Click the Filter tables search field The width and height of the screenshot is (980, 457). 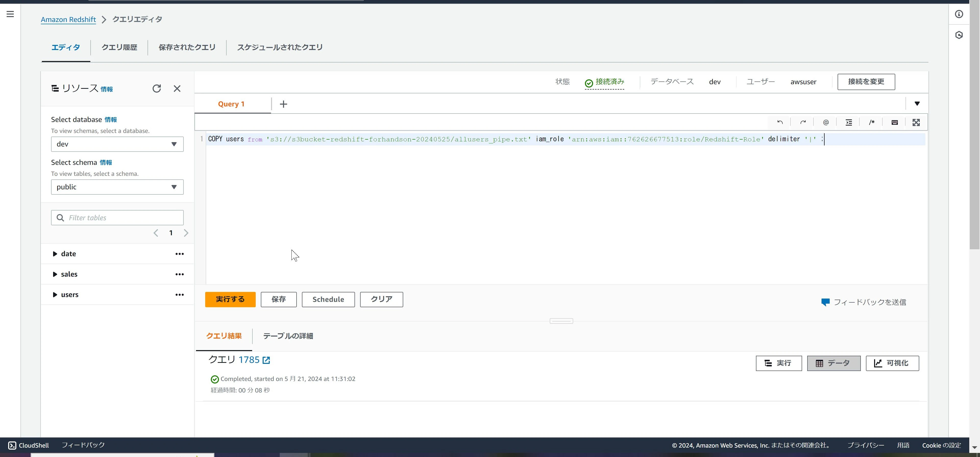click(117, 218)
